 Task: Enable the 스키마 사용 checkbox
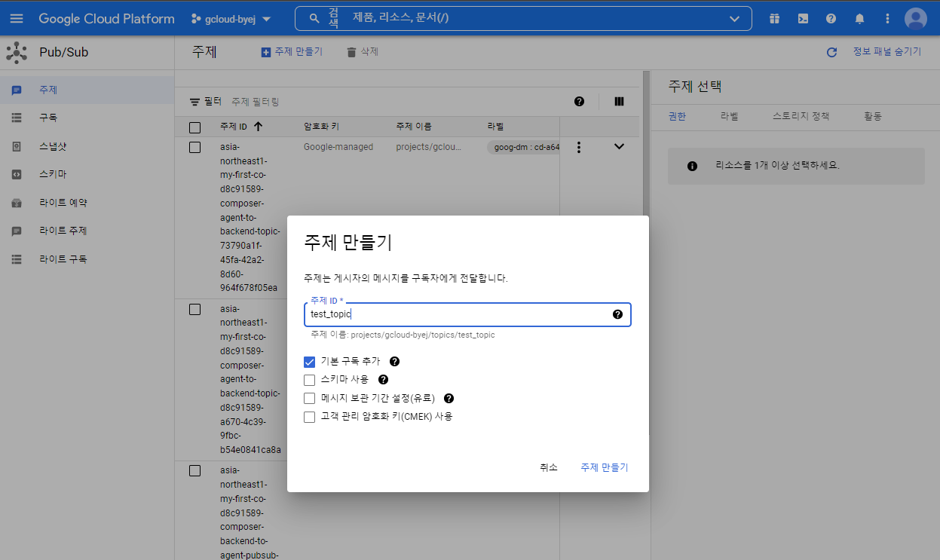tap(309, 380)
